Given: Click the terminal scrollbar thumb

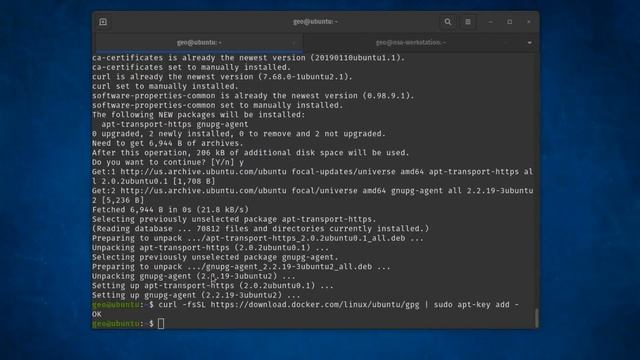Looking at the screenshot, I should pos(536,317).
